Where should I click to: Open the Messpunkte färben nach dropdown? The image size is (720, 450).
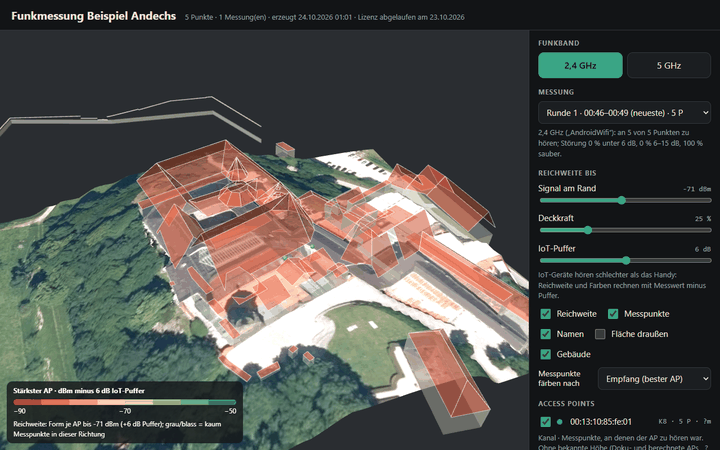click(x=654, y=379)
